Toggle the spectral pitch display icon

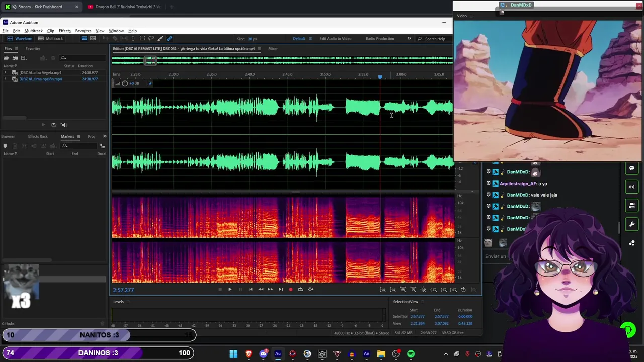93,39
